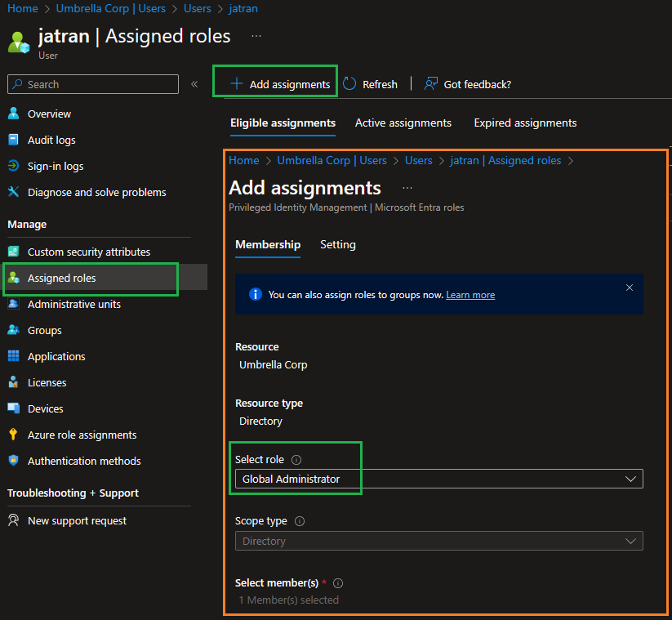Open Devices in the sidebar
Image resolution: width=672 pixels, height=620 pixels.
point(46,409)
